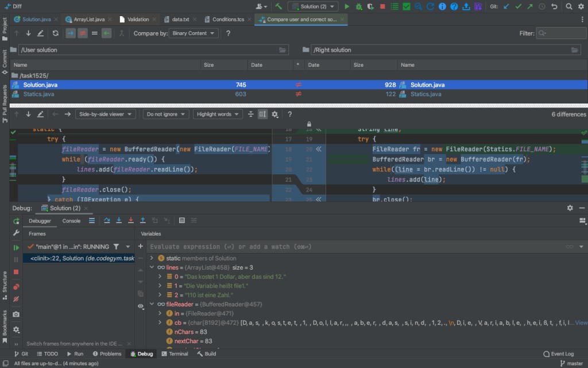The image size is (588, 368).
Task: Click the Git rollback arrow icon
Action: [554, 6]
